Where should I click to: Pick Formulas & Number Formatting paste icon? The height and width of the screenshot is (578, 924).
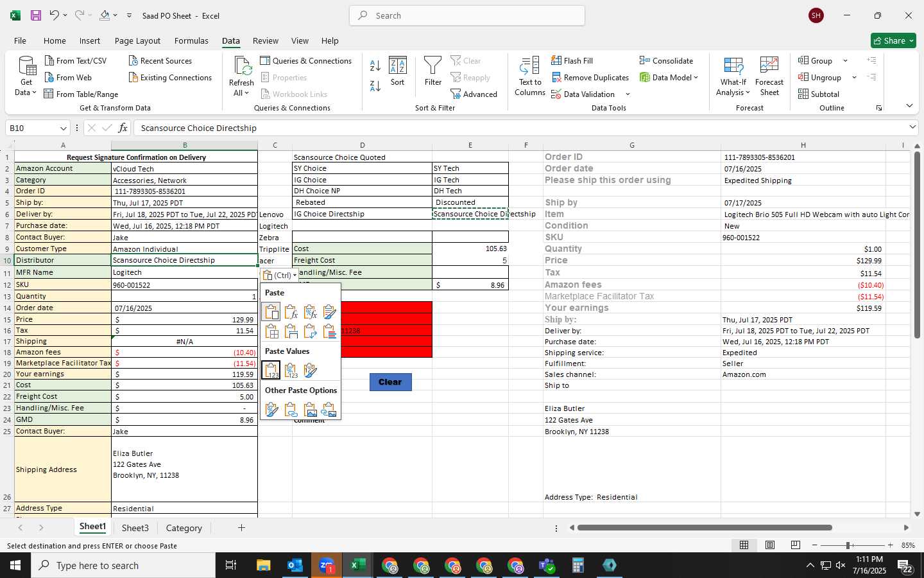click(x=310, y=312)
